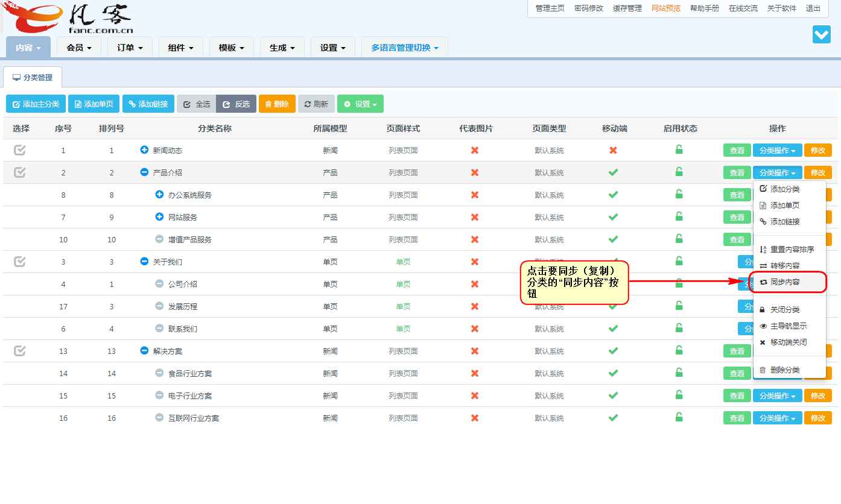
Task: Click the minus icon beside 电子行业方案
Action: 159,395
